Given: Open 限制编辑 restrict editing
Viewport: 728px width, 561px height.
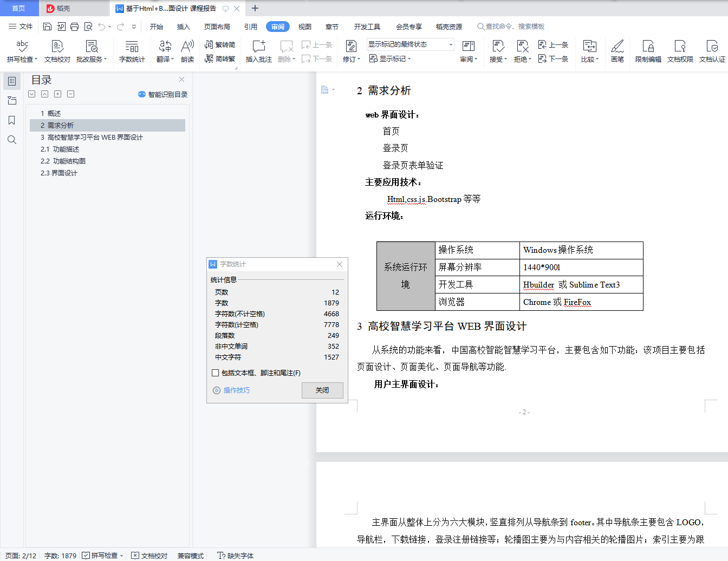Looking at the screenshot, I should pos(648,51).
